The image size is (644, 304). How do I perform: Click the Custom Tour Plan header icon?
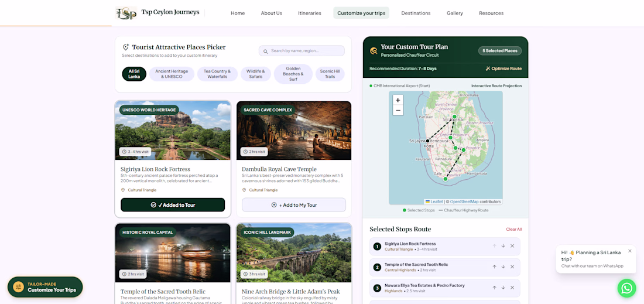coord(374,50)
